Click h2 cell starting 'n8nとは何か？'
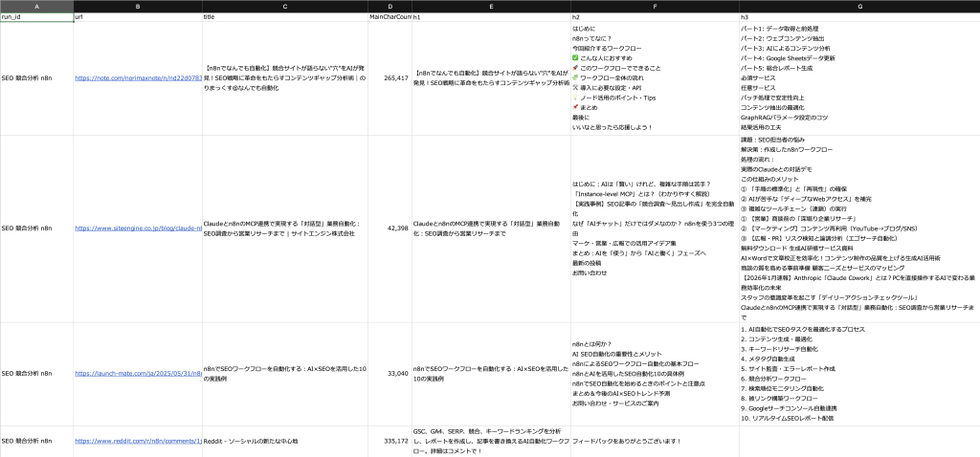 [655, 373]
